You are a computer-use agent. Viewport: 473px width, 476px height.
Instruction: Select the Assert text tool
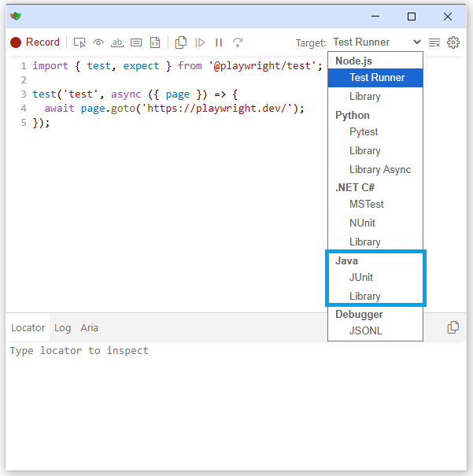pyautogui.click(x=117, y=42)
